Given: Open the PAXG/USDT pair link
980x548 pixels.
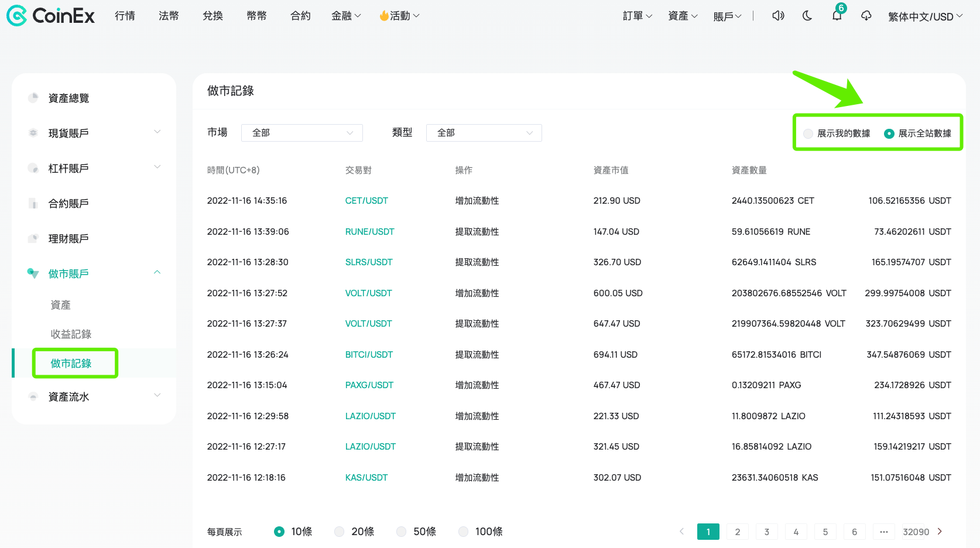Looking at the screenshot, I should [369, 385].
